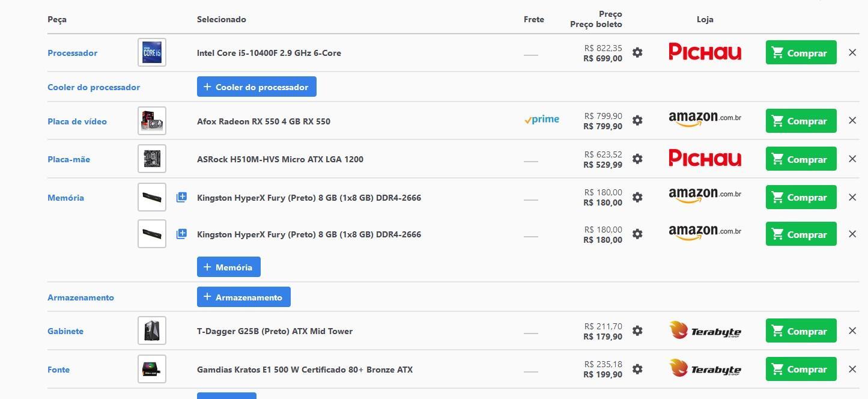Image resolution: width=868 pixels, height=399 pixels.
Task: Open the Cooler do processador category link
Action: (94, 87)
